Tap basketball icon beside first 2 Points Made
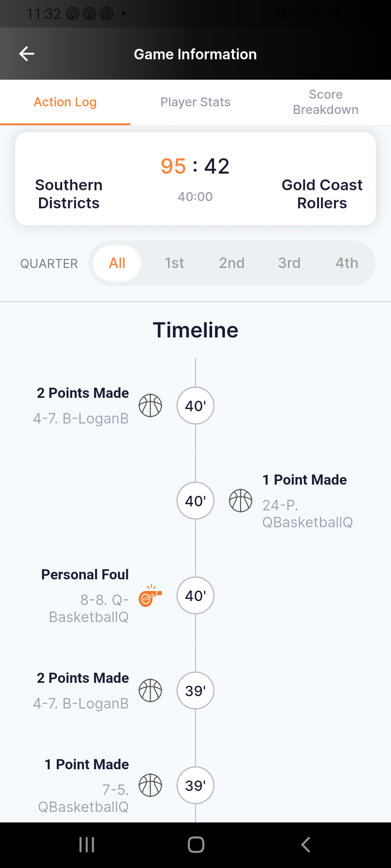Viewport: 391px width, 868px height. (x=150, y=405)
